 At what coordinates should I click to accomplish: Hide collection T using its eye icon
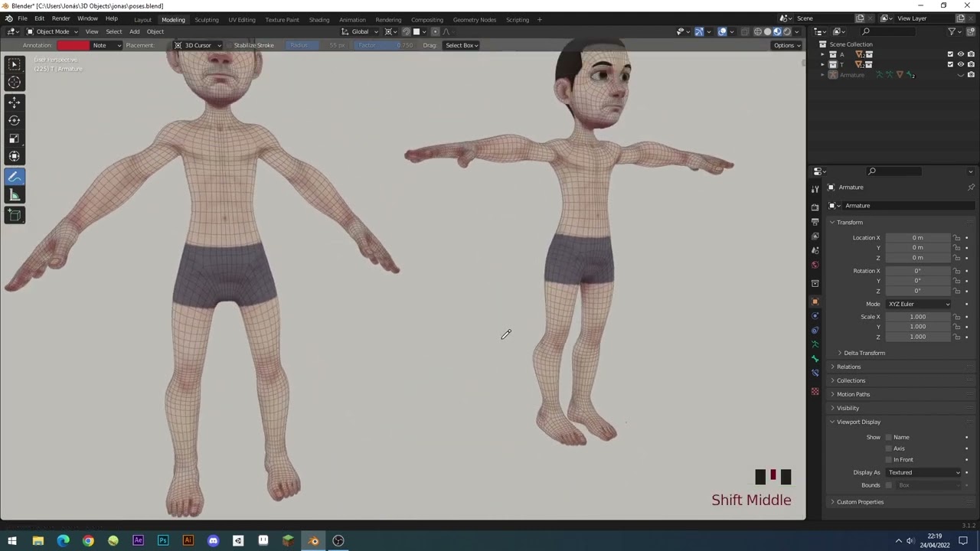pyautogui.click(x=961, y=64)
